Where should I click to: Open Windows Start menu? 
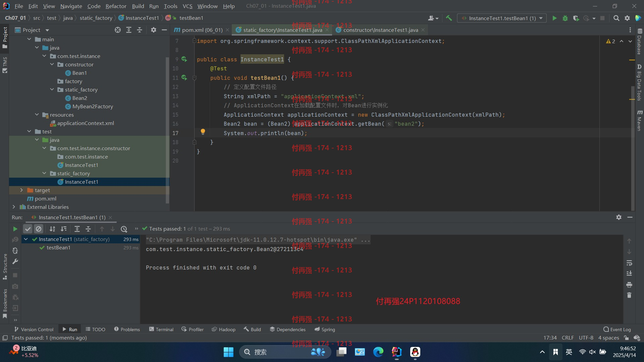[228, 352]
